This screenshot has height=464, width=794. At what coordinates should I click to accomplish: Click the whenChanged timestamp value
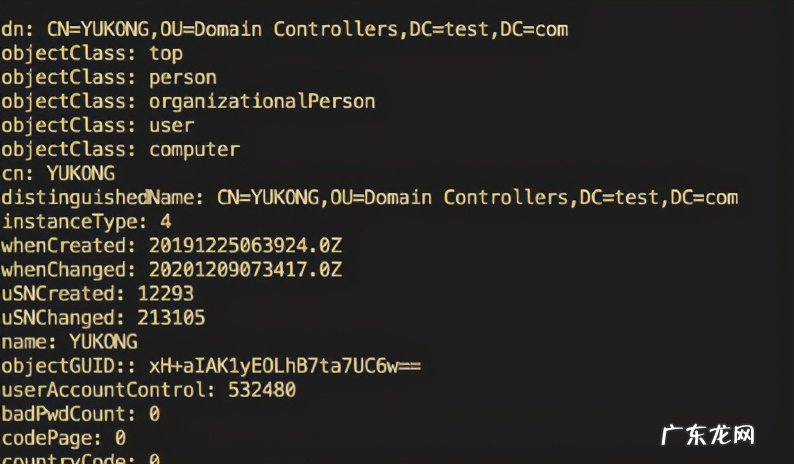pos(245,269)
